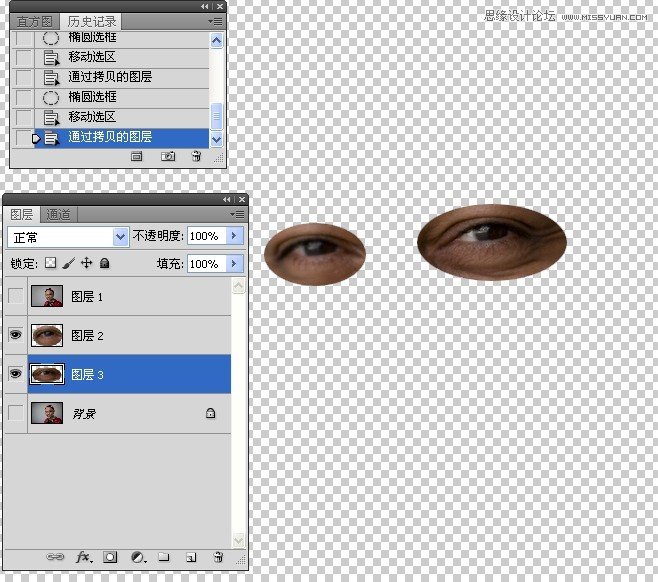
Task: Select the 图层 tab
Action: pyautogui.click(x=22, y=214)
